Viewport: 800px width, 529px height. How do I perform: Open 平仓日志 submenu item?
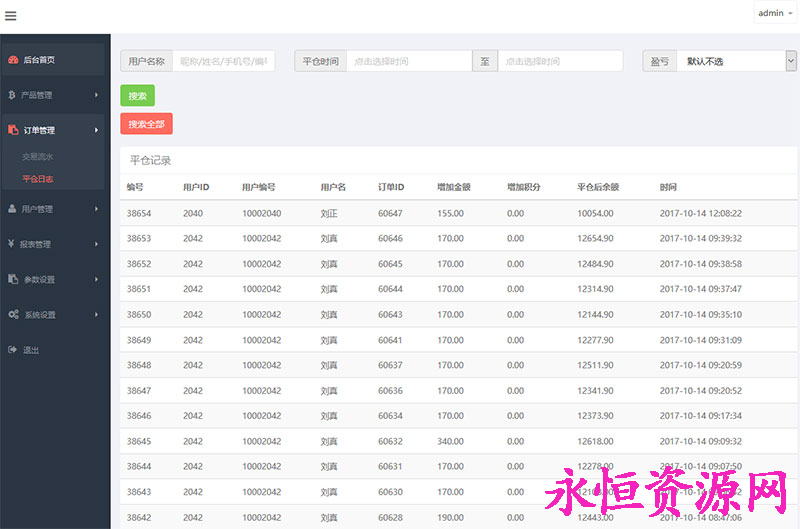[37, 179]
